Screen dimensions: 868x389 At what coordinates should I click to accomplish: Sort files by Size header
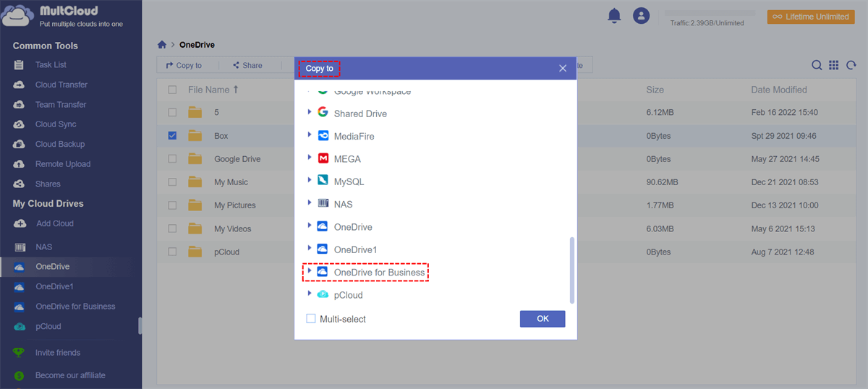[x=655, y=90]
